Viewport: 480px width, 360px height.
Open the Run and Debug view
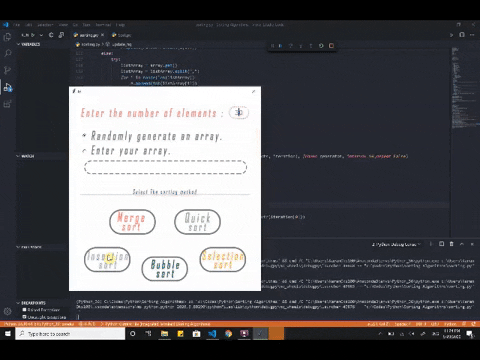(7, 87)
